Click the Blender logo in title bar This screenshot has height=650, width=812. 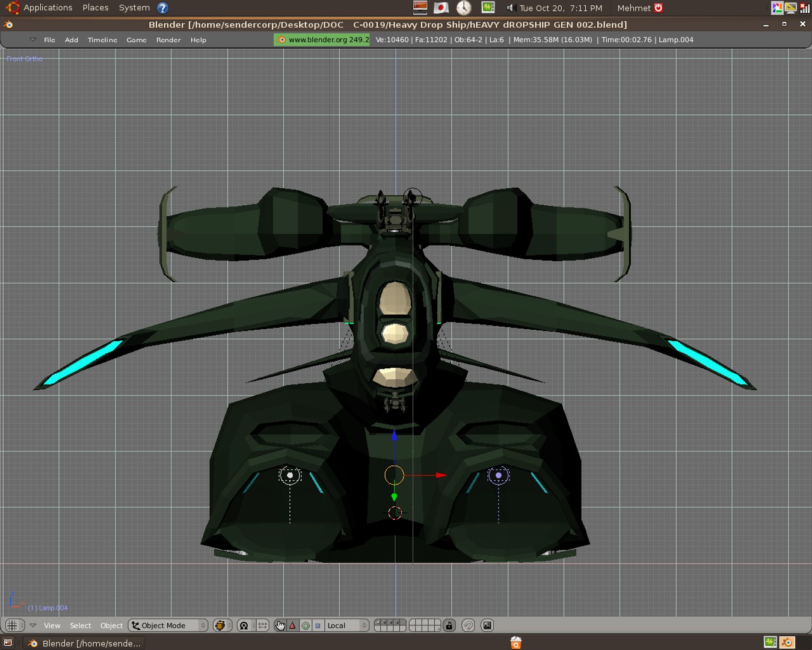pos(8,25)
